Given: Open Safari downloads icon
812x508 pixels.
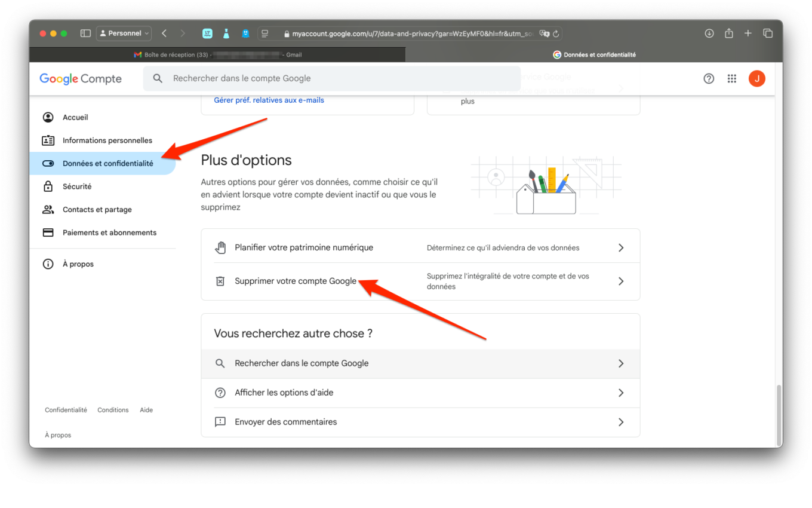Looking at the screenshot, I should pos(709,33).
